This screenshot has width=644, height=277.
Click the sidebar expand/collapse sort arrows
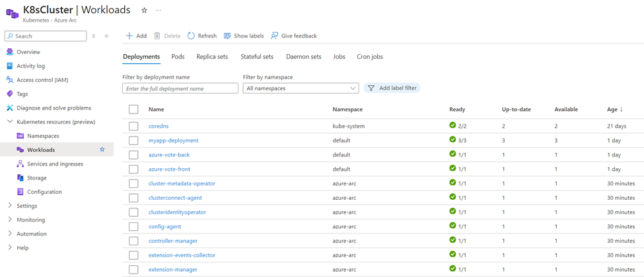[94, 36]
